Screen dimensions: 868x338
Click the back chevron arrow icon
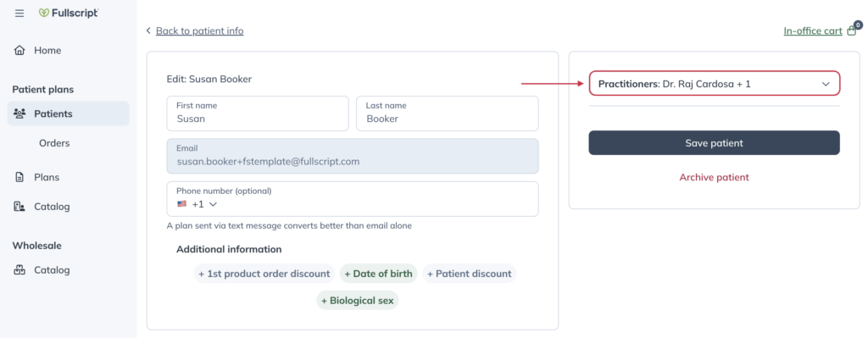[148, 31]
